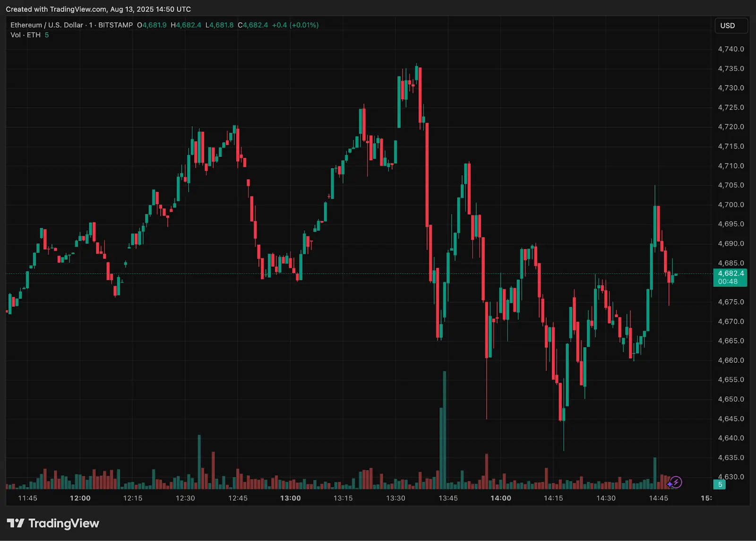Screen dimensions: 756x541
Task: Click the 4,670.0 price axis label
Action: tap(731, 321)
